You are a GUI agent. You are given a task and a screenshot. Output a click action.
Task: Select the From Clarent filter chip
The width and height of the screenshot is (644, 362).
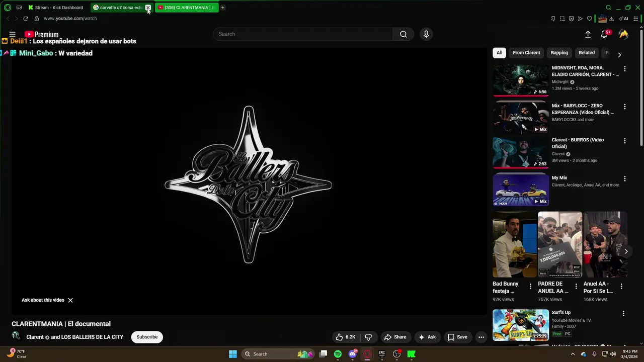526,53
